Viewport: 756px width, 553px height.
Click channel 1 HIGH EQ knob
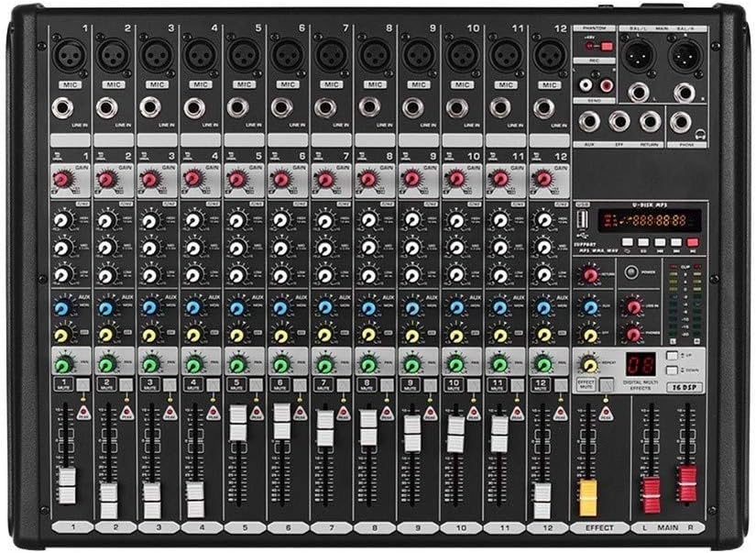tap(60, 220)
